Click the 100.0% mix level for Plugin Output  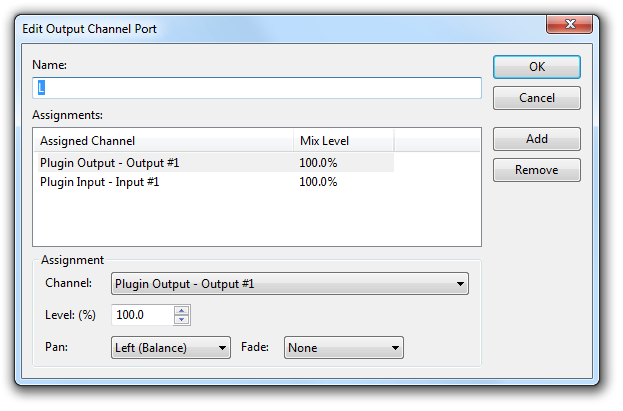318,163
